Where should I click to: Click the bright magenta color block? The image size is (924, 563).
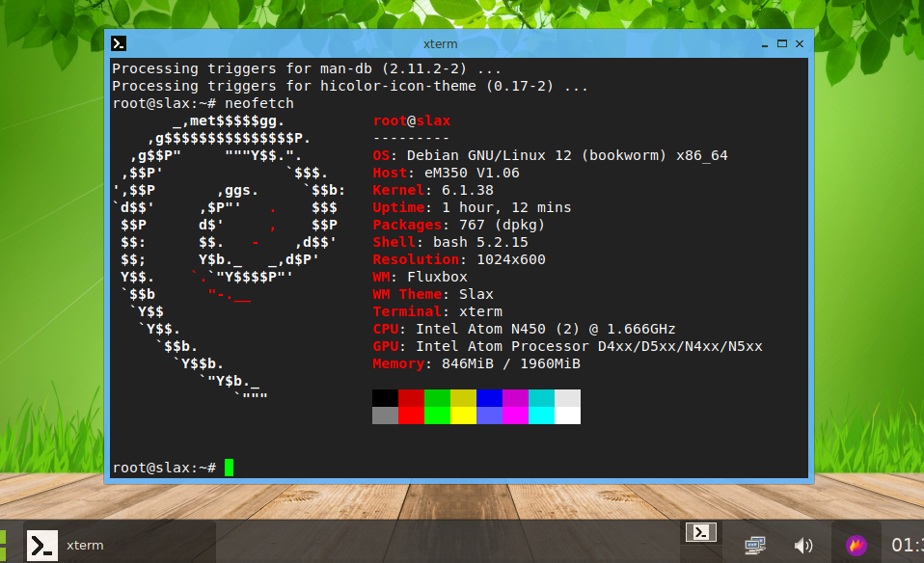click(516, 416)
